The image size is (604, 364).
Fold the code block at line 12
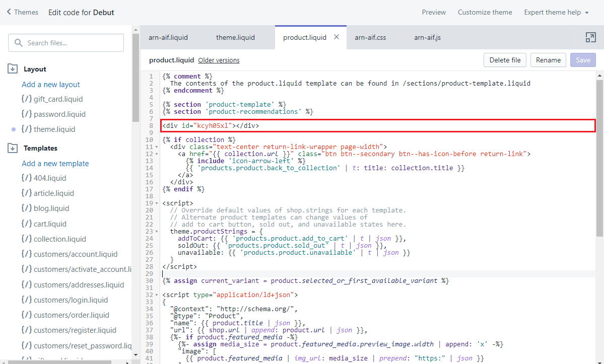(x=156, y=154)
